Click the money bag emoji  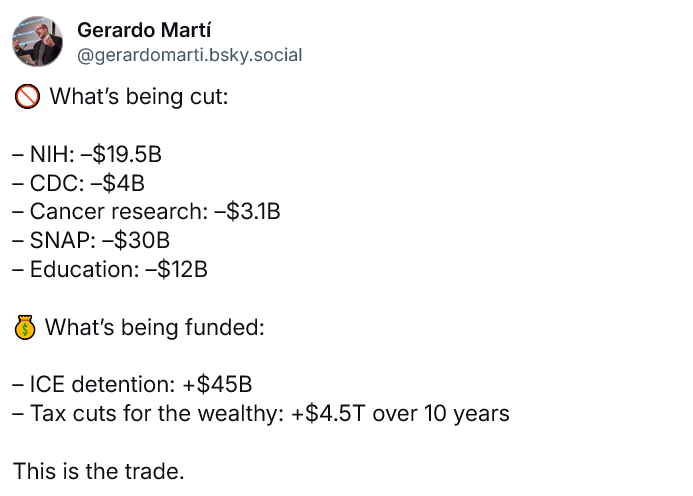coord(25,328)
